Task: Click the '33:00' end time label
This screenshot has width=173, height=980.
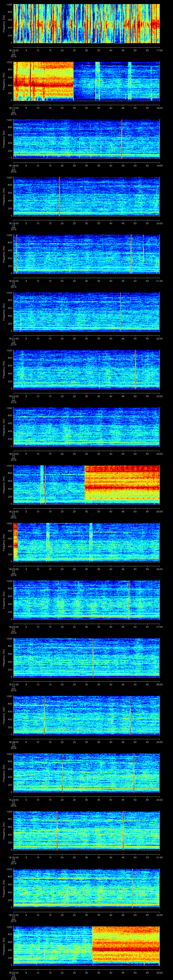Action: point(159,972)
